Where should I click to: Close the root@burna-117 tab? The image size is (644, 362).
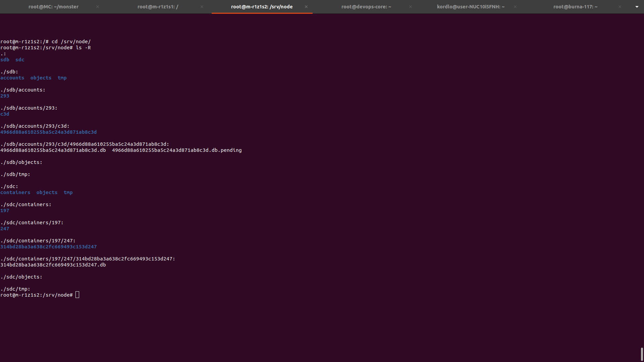click(x=620, y=7)
